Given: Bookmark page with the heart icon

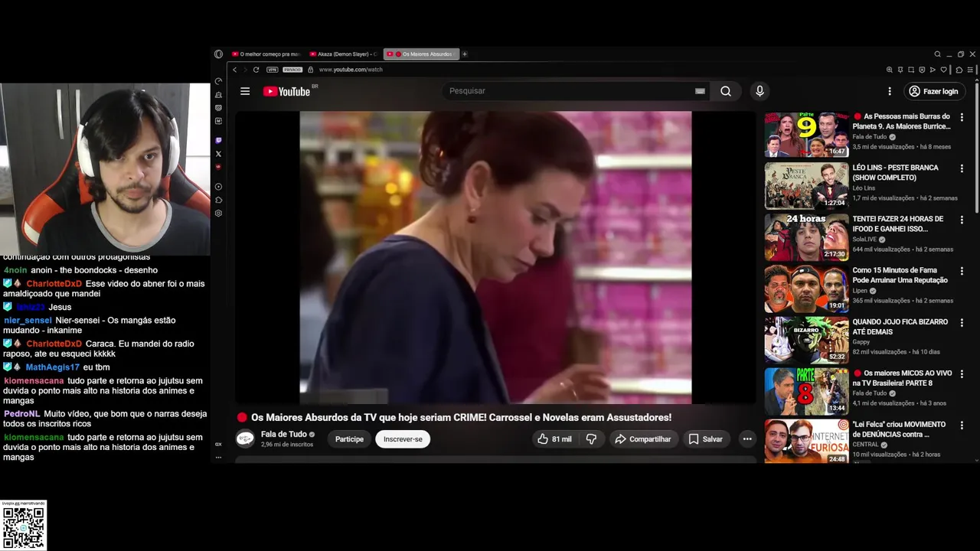Looking at the screenshot, I should pyautogui.click(x=944, y=70).
